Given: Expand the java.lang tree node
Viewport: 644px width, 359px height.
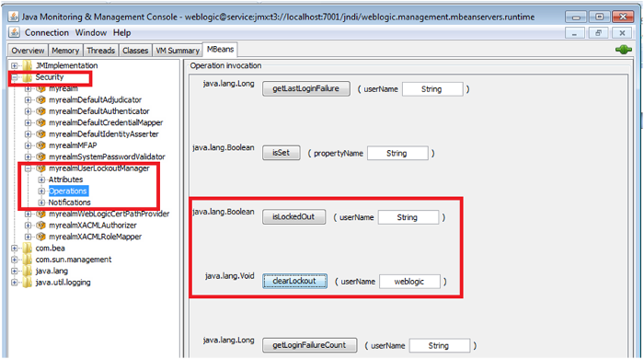Looking at the screenshot, I should click(15, 272).
